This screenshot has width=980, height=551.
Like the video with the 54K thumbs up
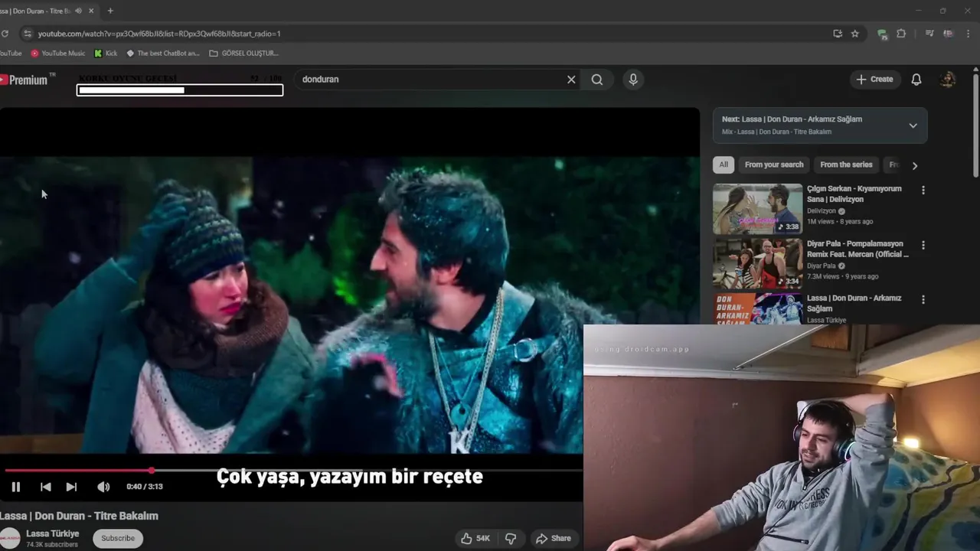click(475, 539)
